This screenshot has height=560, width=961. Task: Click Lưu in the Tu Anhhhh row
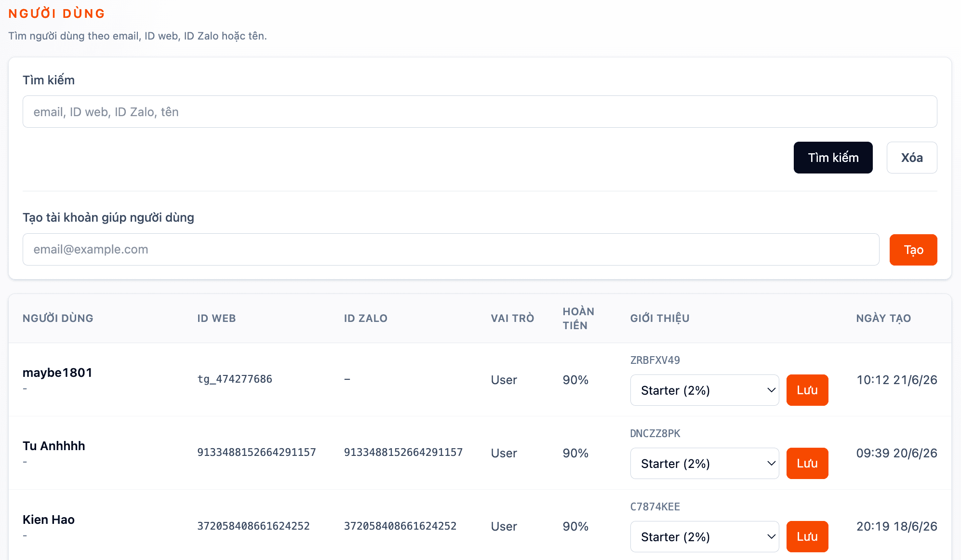[x=807, y=464]
